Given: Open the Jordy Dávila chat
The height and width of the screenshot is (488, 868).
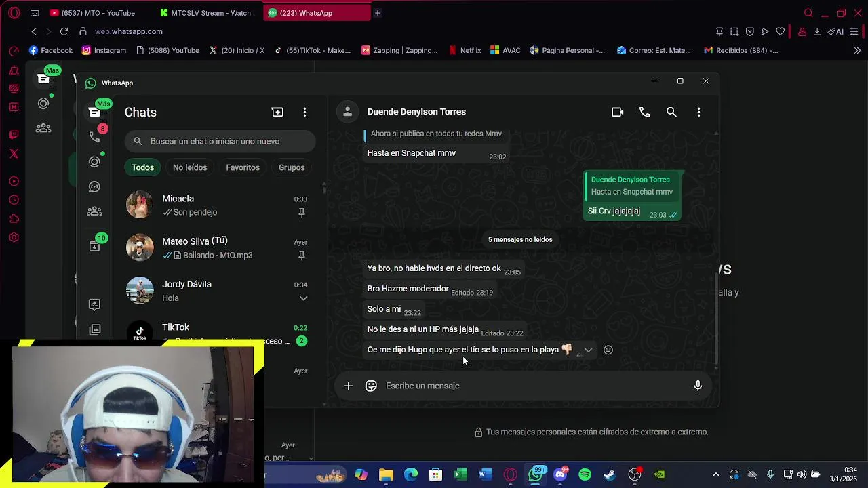Looking at the screenshot, I should pos(218,290).
